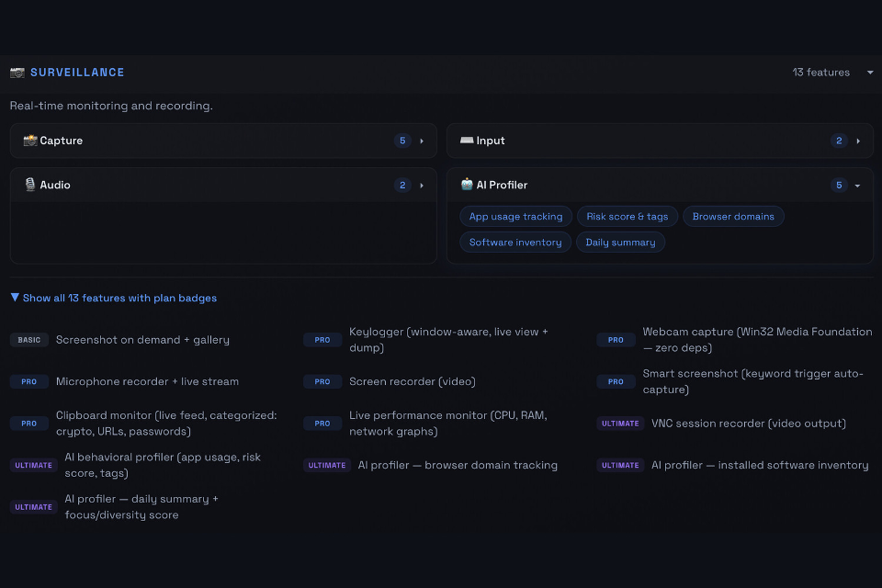Click 'VNC session recorder (video output)' text
Screen dimensions: 882x588
[749, 424]
